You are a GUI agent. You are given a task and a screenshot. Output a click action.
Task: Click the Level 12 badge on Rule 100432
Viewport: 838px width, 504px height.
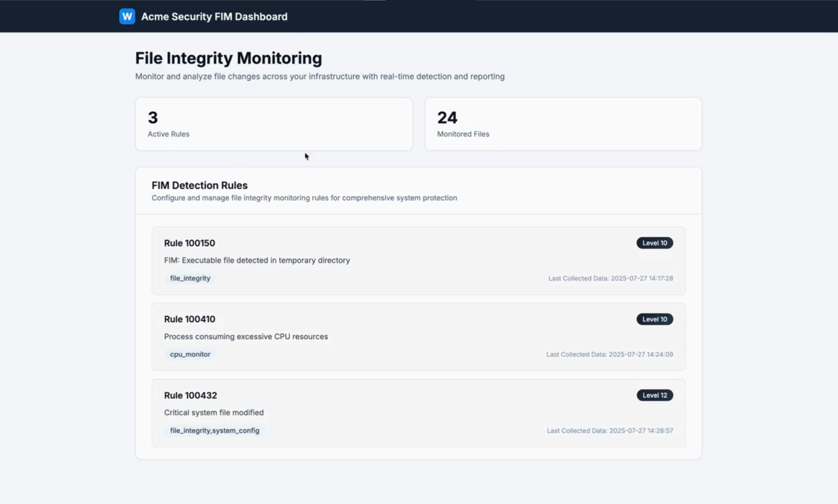point(654,395)
